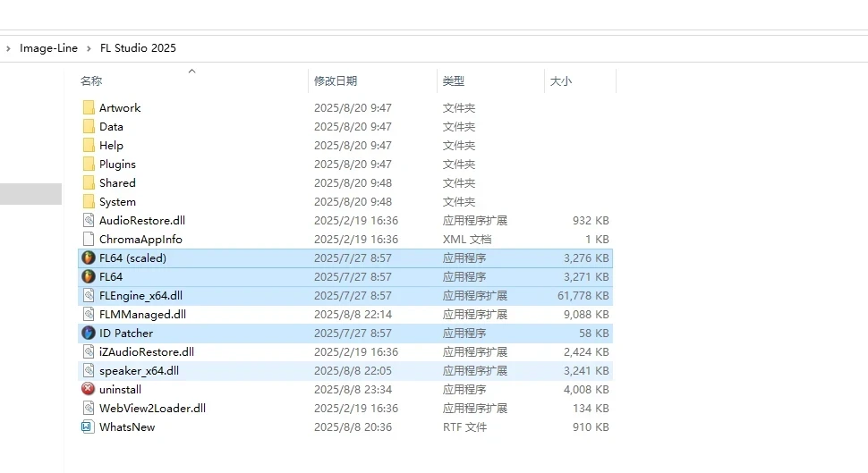
Task: Select the file name uninstall
Action: coord(120,390)
